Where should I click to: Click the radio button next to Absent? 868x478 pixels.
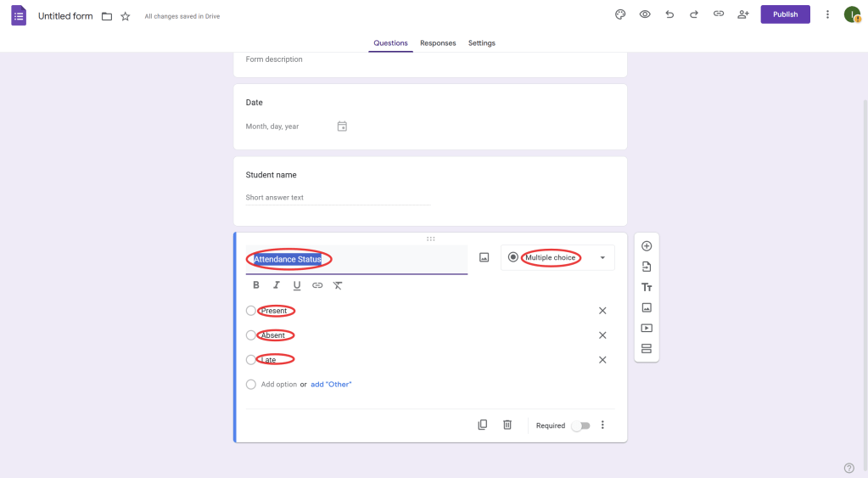coord(251,335)
